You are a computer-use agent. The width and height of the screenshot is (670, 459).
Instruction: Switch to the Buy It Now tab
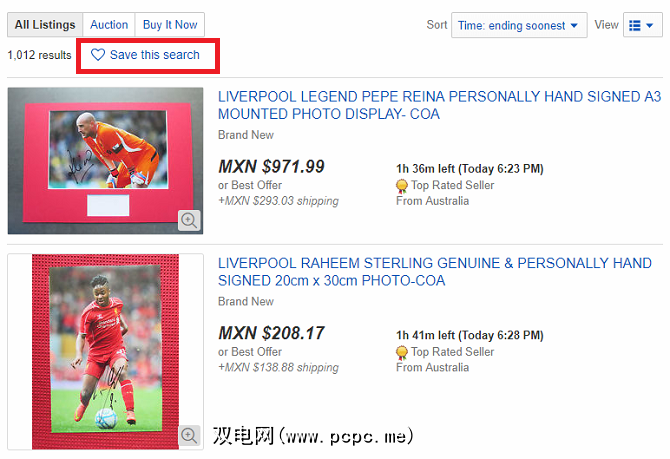point(170,25)
